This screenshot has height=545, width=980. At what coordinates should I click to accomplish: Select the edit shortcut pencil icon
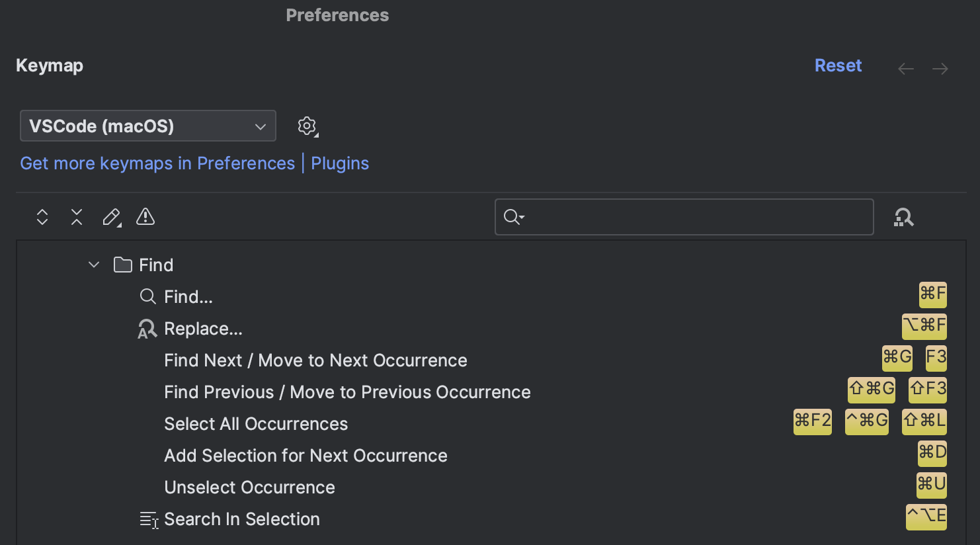point(111,216)
